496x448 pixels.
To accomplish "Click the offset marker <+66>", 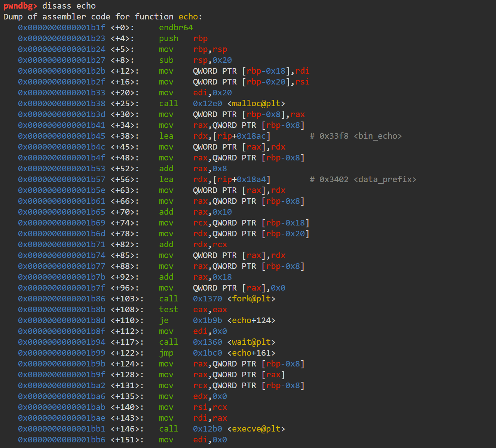I will click(125, 201).
